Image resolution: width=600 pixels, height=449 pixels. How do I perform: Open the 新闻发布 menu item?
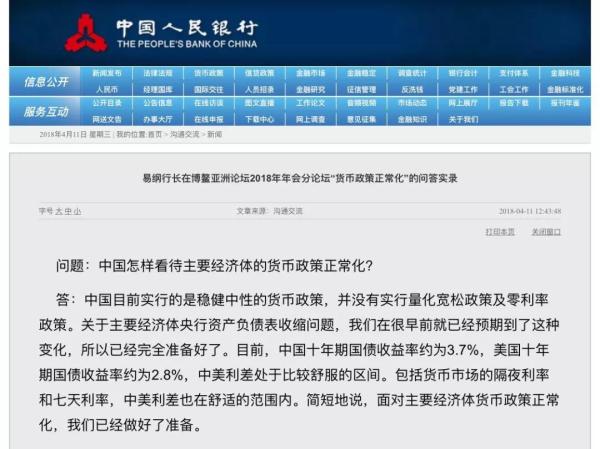107,73
